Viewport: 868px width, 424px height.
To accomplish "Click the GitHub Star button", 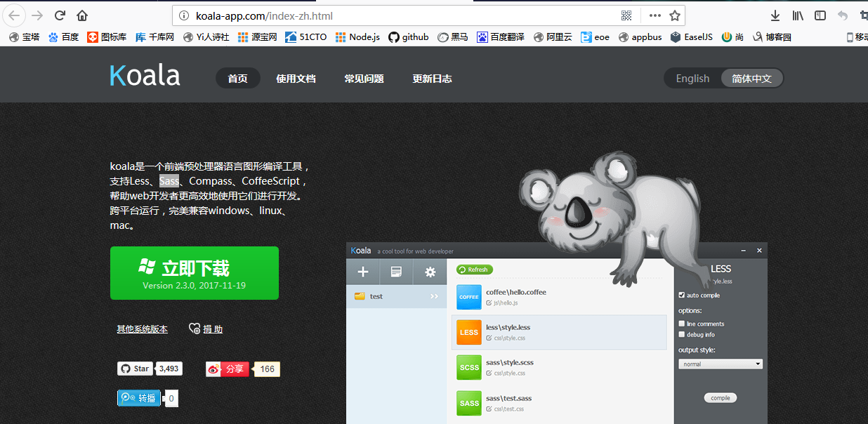I will (x=135, y=369).
